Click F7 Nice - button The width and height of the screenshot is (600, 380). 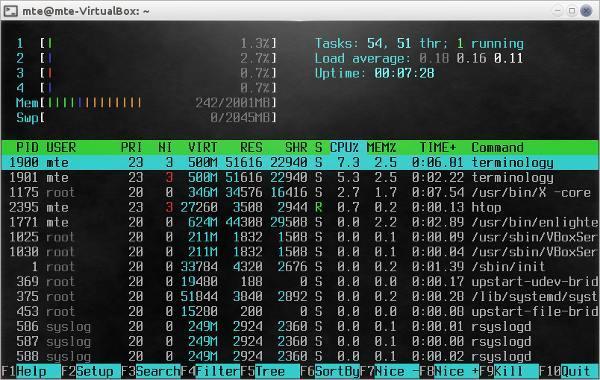(x=390, y=371)
